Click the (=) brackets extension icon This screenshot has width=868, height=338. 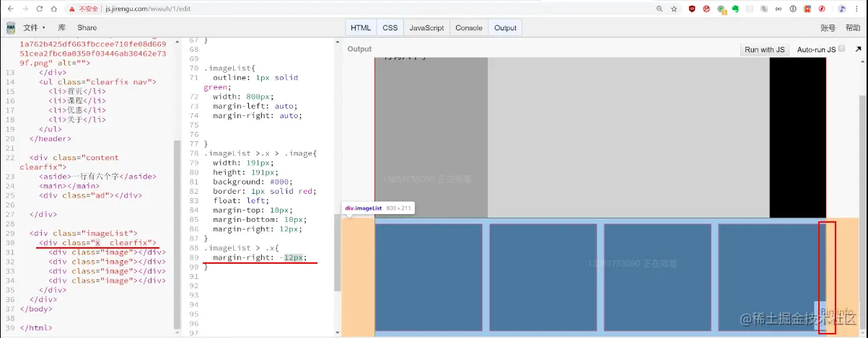(x=779, y=9)
